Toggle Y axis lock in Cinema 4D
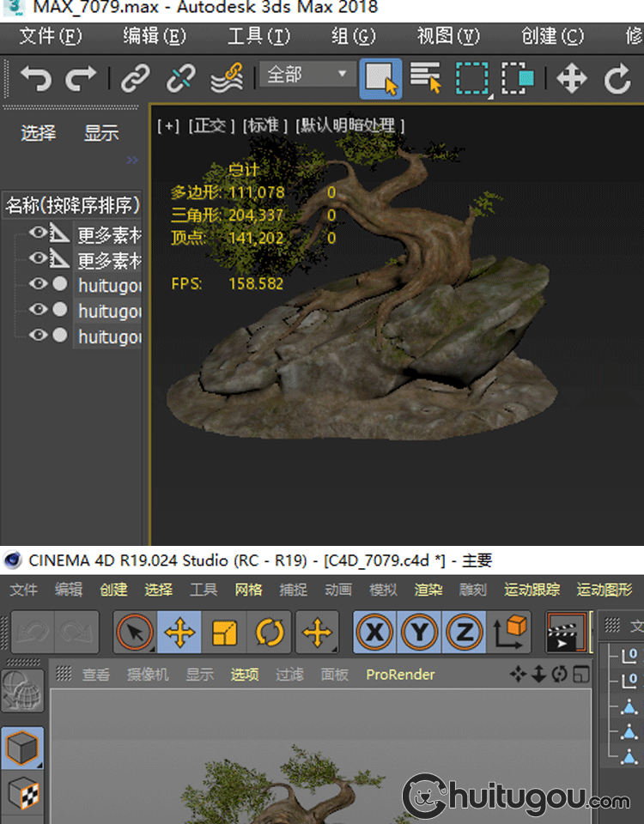The width and height of the screenshot is (644, 824). click(420, 632)
